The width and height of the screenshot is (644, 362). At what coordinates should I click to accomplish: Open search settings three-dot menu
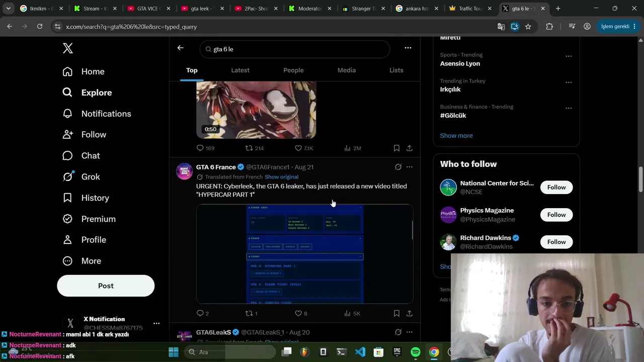[x=408, y=48]
